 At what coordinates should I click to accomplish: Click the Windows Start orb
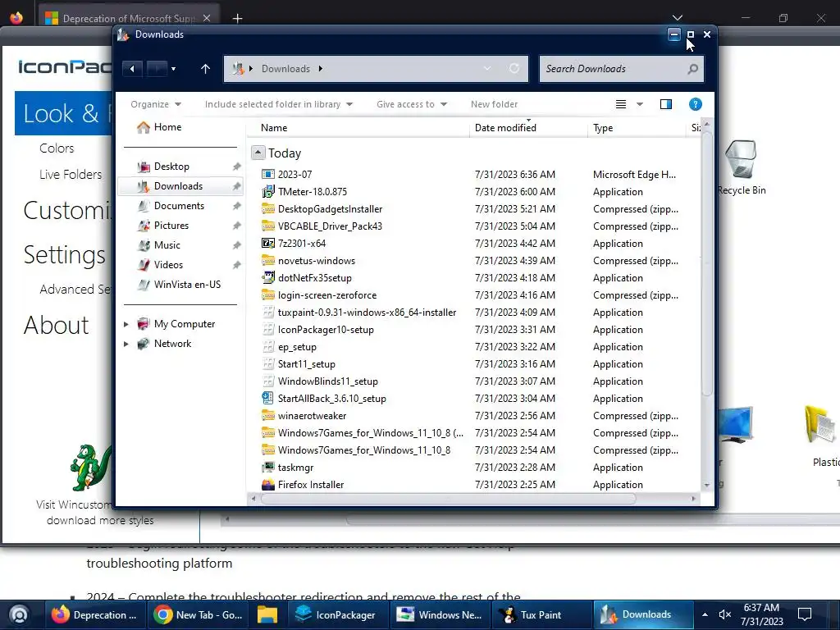(19, 615)
